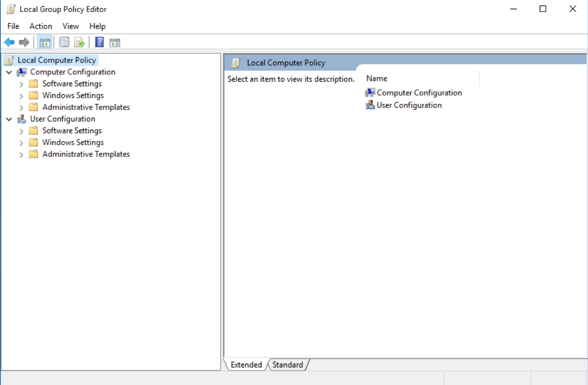Select Software Settings text under User Configuration
This screenshot has height=385, width=588.
coord(72,130)
